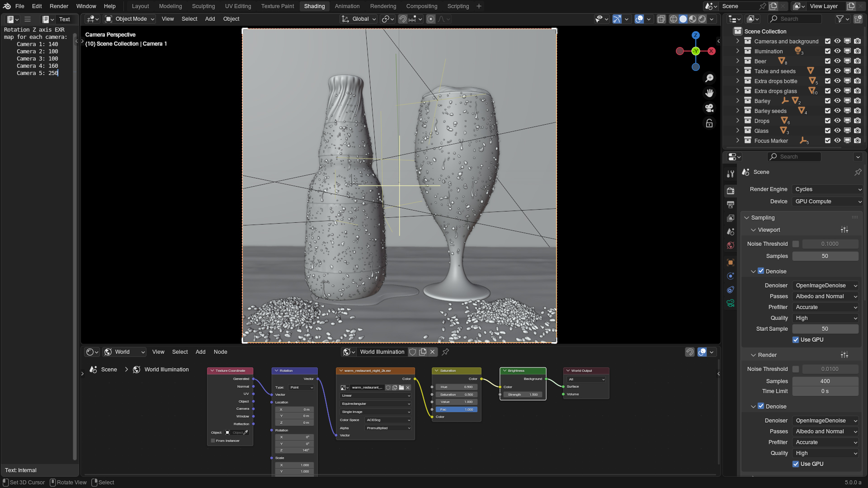Click Scene breadcrumb in node editor
Screen dimensions: 868x488
coord(109,370)
